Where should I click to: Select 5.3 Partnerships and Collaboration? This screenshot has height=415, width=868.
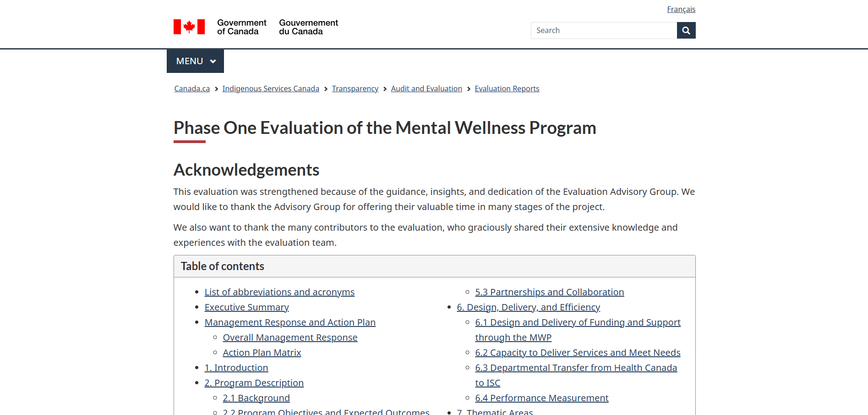coord(549,292)
